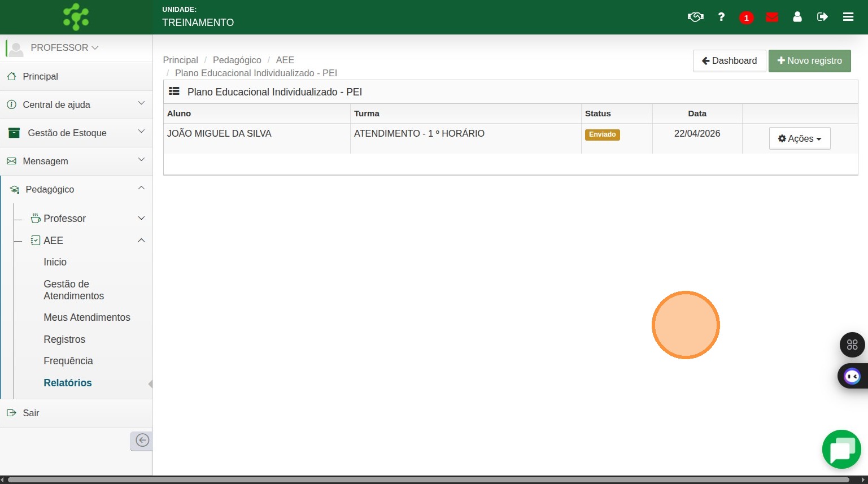Click the user profile icon in header
This screenshot has height=484, width=868.
click(x=797, y=17)
